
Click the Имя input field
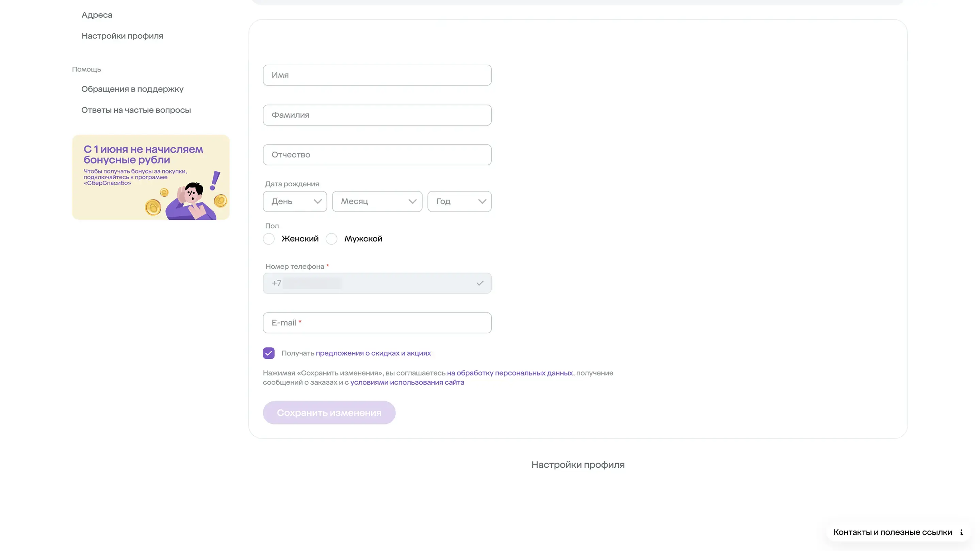377,75
